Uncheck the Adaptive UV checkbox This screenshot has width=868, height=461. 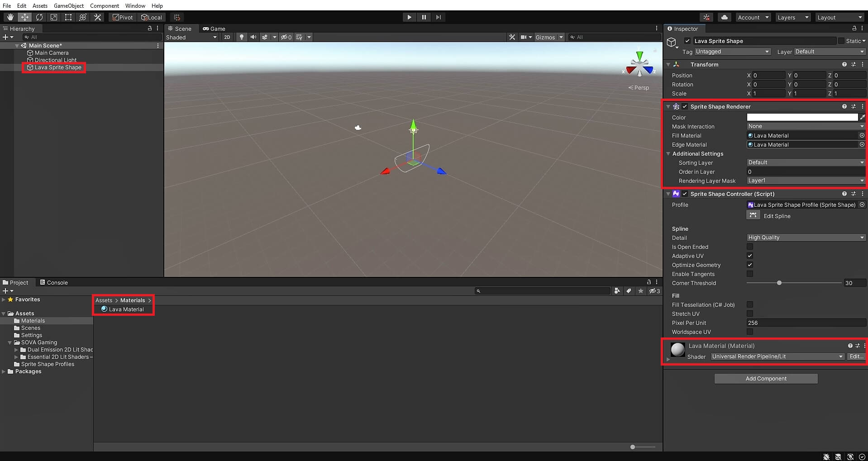(750, 256)
